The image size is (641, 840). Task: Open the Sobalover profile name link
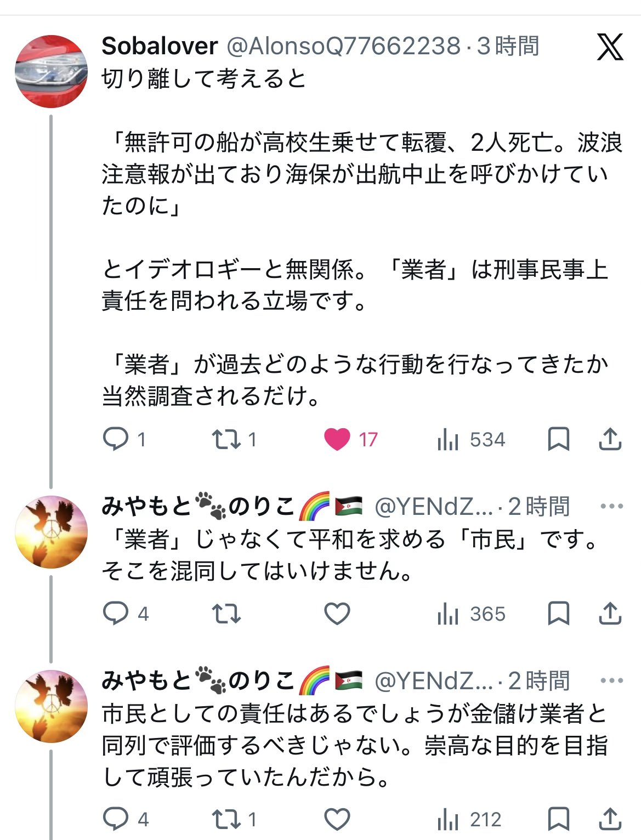coord(160,46)
